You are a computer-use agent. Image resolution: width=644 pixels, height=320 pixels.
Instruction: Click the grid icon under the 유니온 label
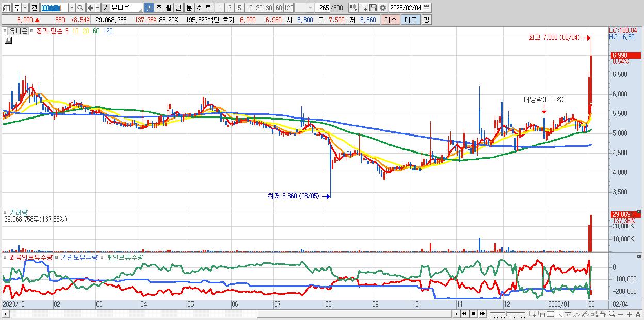[8, 40]
